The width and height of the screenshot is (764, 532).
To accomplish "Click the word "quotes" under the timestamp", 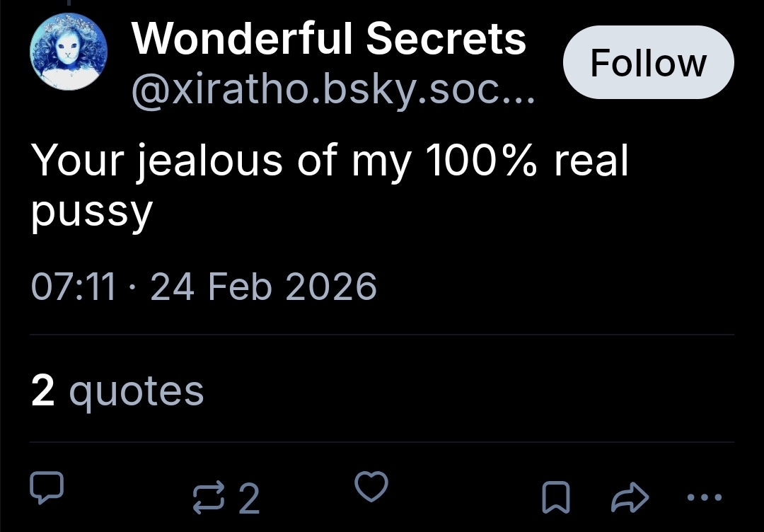I will [137, 392].
